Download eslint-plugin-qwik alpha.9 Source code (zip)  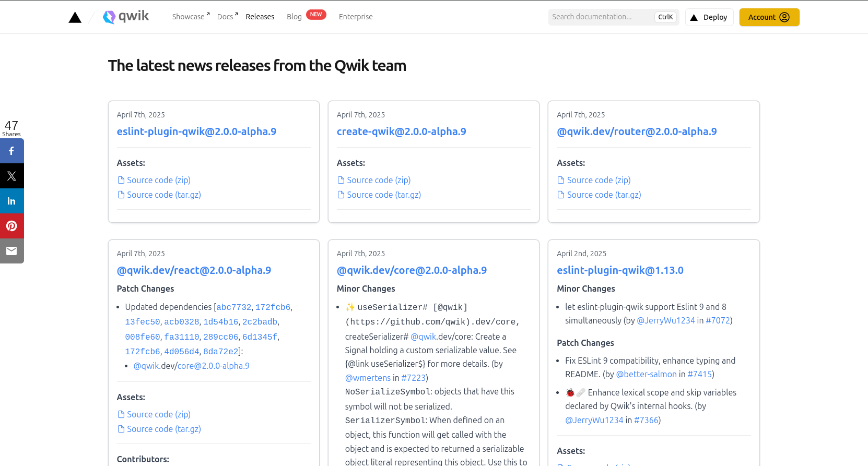[159, 180]
